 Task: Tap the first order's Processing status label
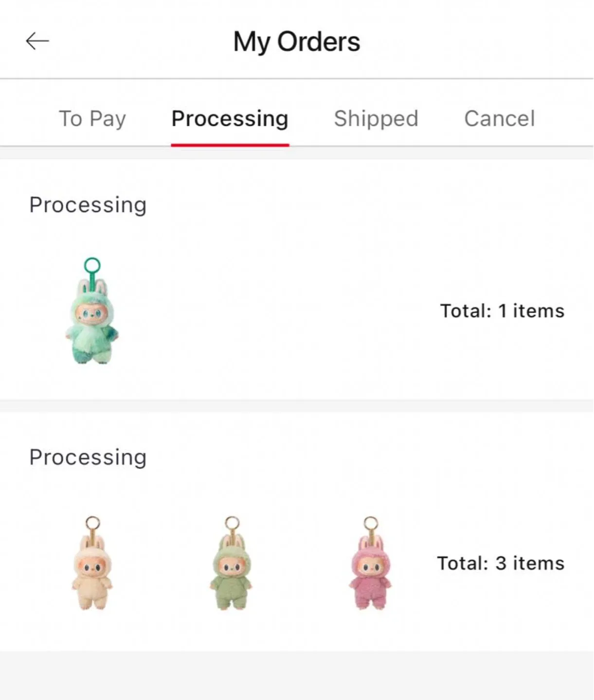[x=88, y=205]
